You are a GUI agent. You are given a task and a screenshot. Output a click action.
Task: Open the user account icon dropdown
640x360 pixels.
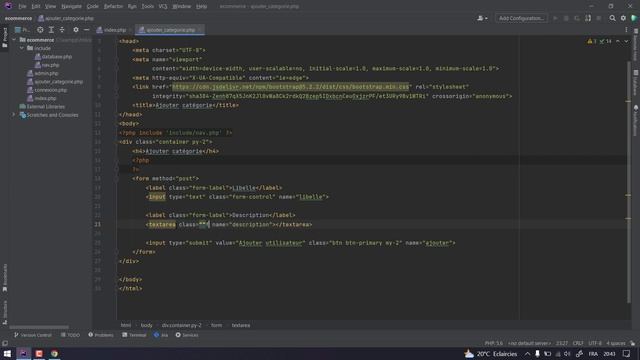coord(482,18)
